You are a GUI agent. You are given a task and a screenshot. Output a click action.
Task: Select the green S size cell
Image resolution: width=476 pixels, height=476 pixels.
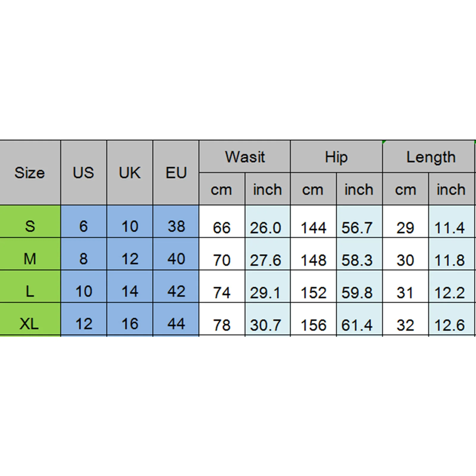30,226
